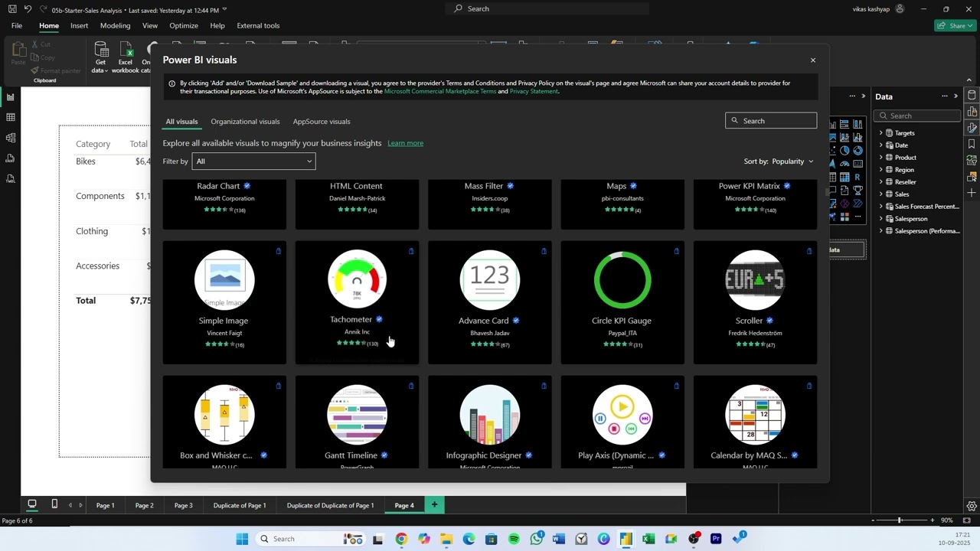Expand the Date table in Data pane

[881, 145]
